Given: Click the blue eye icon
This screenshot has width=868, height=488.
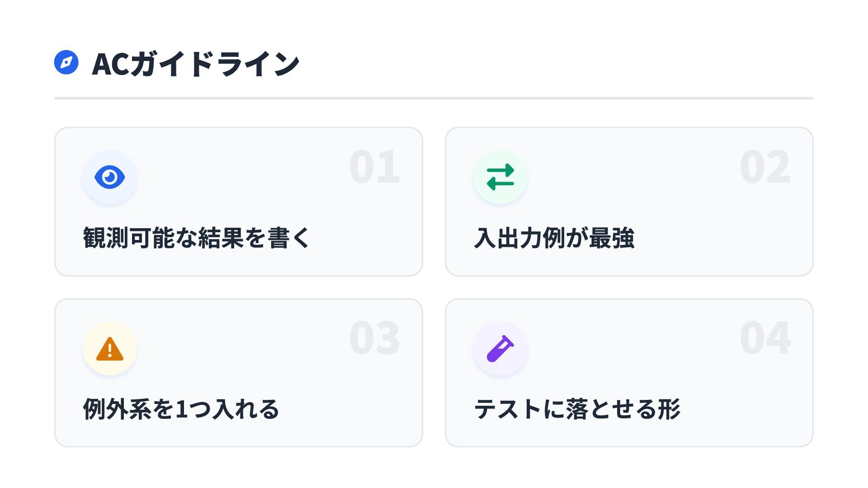Looking at the screenshot, I should 109,177.
